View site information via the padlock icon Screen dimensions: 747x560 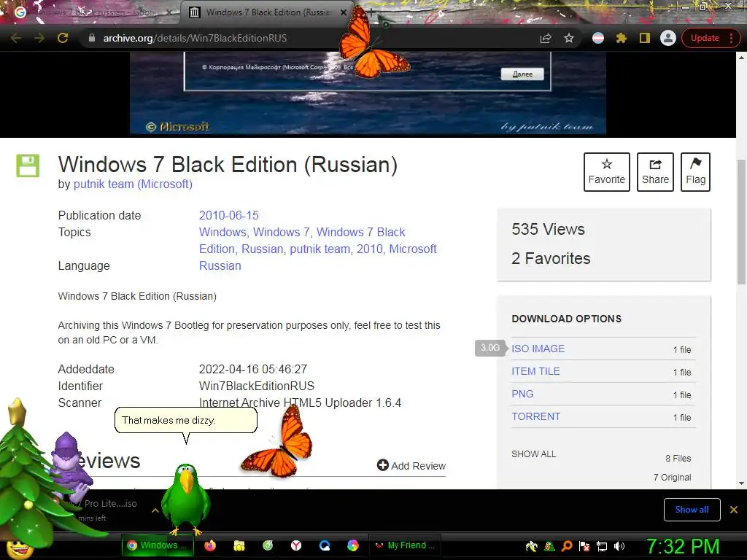[92, 38]
